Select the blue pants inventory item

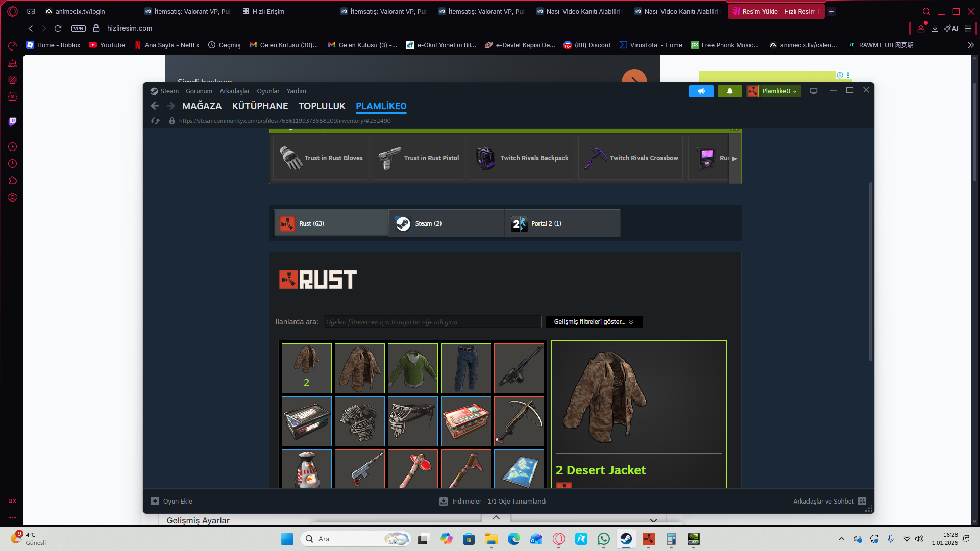click(466, 368)
